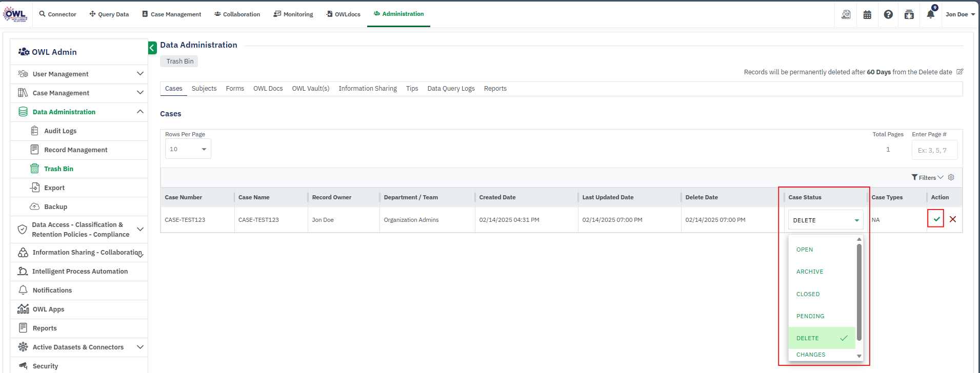Screen dimensions: 980x373
Task: Go to Record Management page
Action: (75, 150)
